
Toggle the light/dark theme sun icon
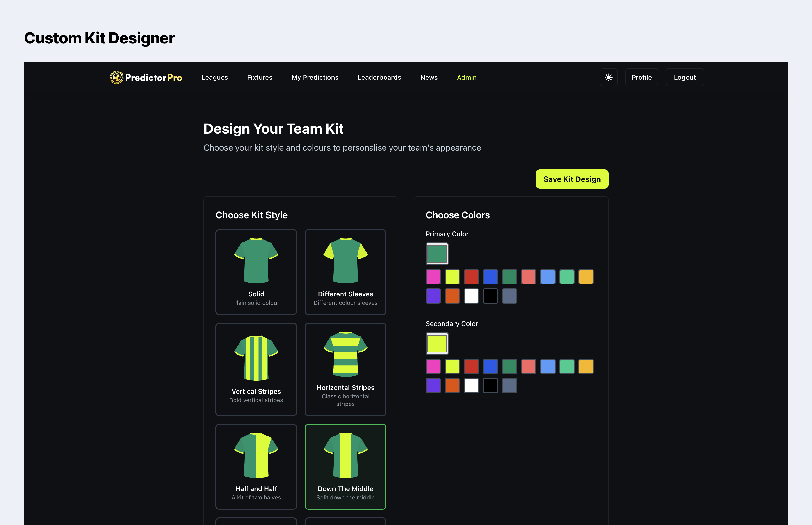[x=608, y=77]
